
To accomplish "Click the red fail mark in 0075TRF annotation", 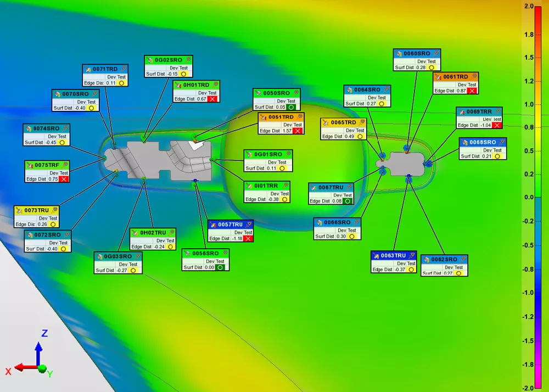I will click(64, 179).
